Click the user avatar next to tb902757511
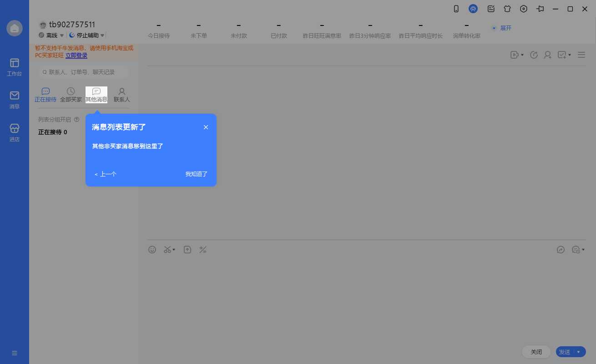 [x=43, y=25]
